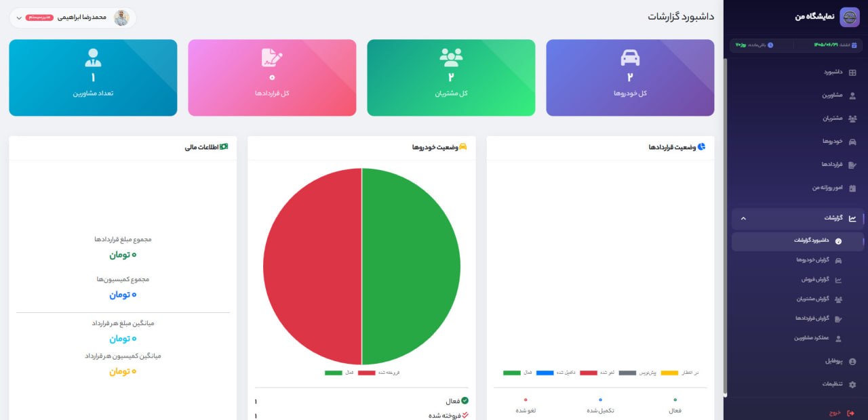Toggle blue تکمیل شده legend swatch
The width and height of the screenshot is (868, 420).
(545, 373)
